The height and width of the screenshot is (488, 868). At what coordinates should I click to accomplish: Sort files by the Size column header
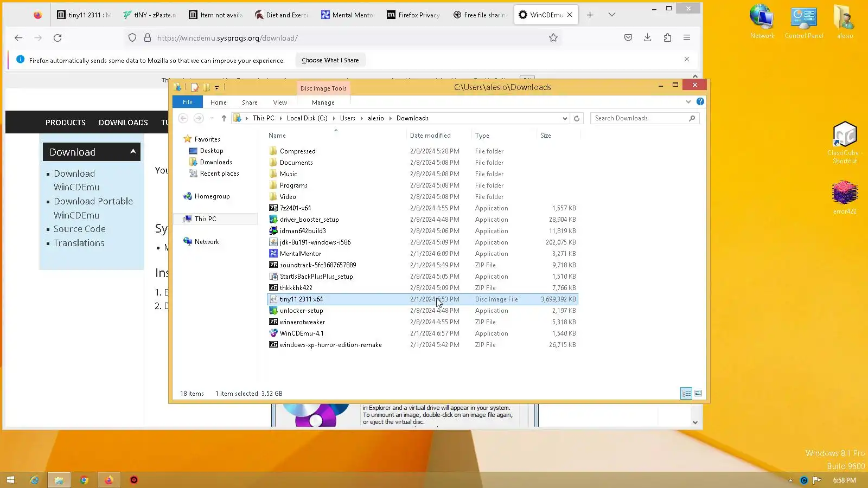(x=546, y=136)
